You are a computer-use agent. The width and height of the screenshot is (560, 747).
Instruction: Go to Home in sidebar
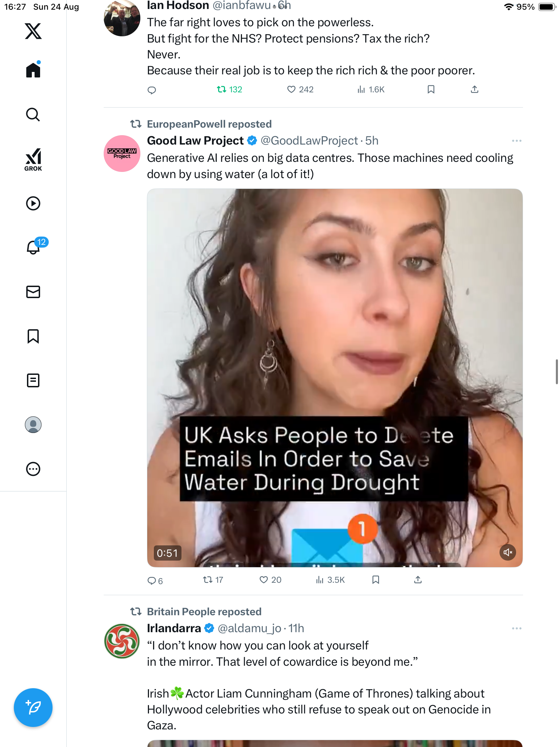click(33, 70)
